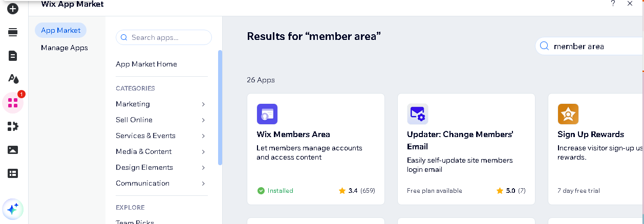
Task: Switch to the Manage Apps tab
Action: point(65,48)
